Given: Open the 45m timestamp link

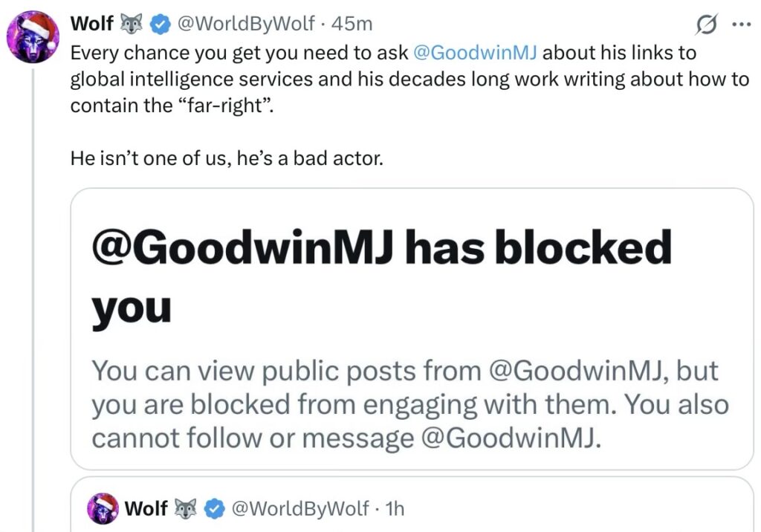Looking at the screenshot, I should (x=352, y=25).
